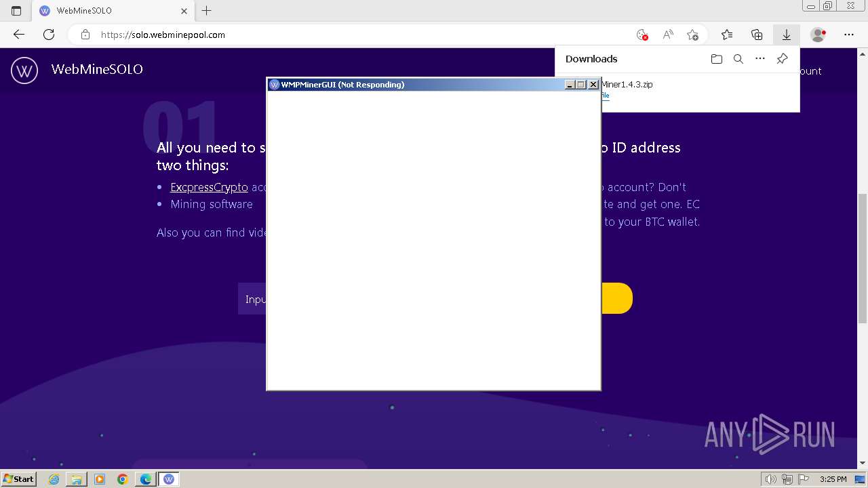Switch to Edge taskbar button
This screenshot has height=488, width=868.
(x=146, y=479)
